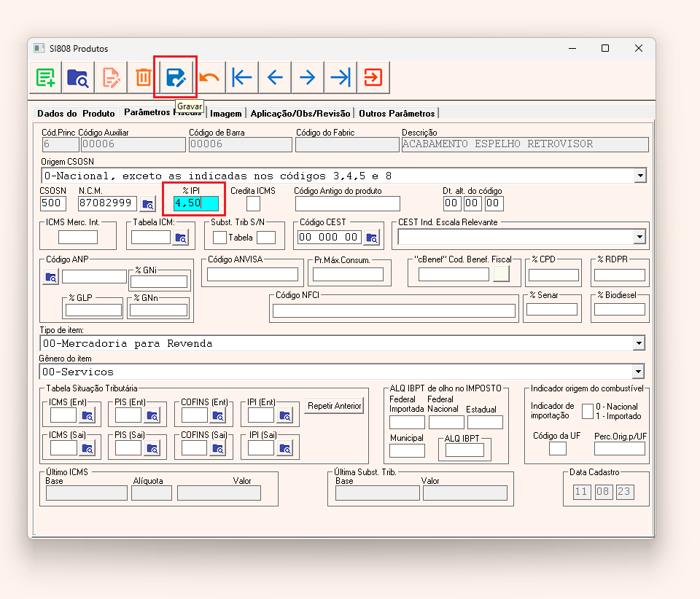Click the red exit icon
Screen dimensions: 700x599
(373, 77)
